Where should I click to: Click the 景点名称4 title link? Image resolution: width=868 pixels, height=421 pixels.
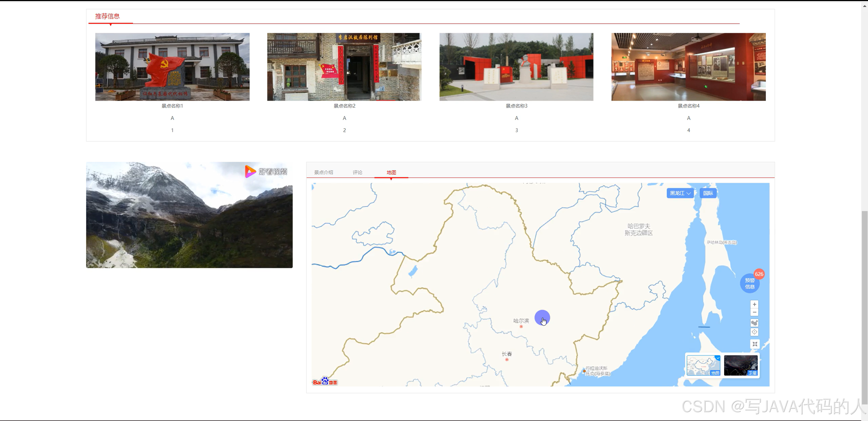(x=689, y=106)
